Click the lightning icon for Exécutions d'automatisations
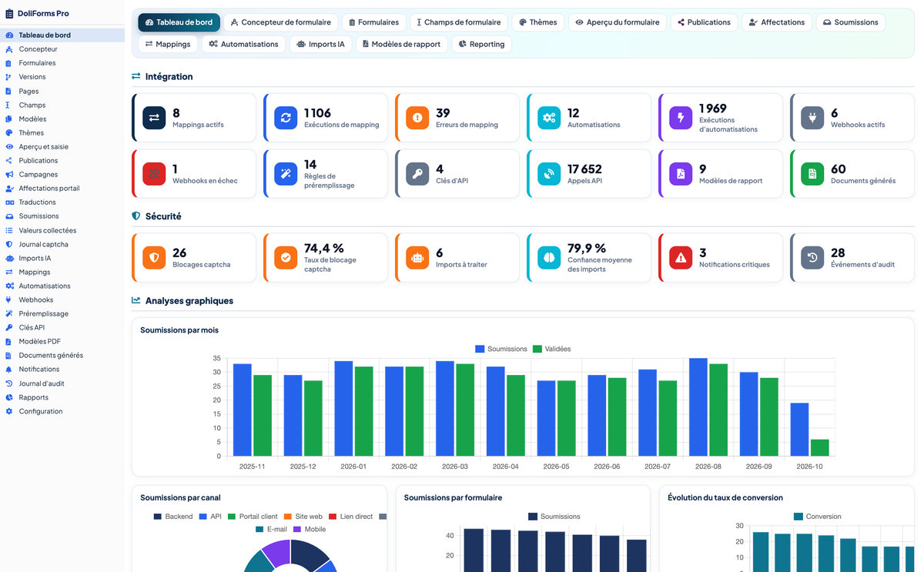Image resolution: width=924 pixels, height=572 pixels. pyautogui.click(x=681, y=118)
